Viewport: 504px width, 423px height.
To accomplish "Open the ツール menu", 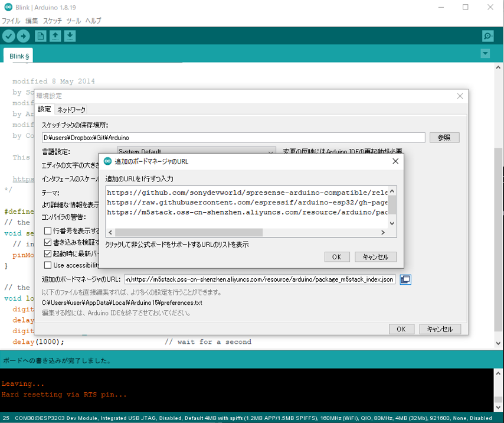I will 73,21.
